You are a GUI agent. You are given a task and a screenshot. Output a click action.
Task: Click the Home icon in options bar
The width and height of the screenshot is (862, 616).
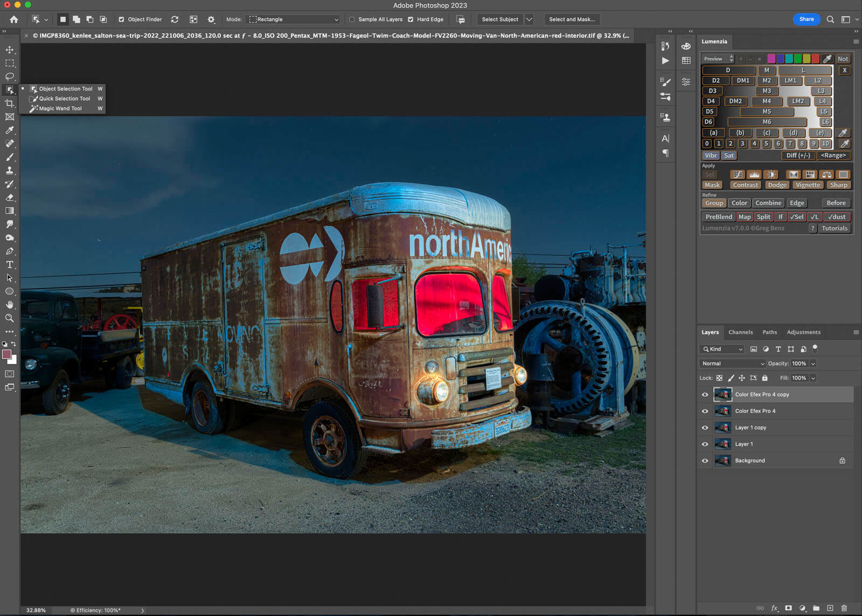pyautogui.click(x=14, y=19)
